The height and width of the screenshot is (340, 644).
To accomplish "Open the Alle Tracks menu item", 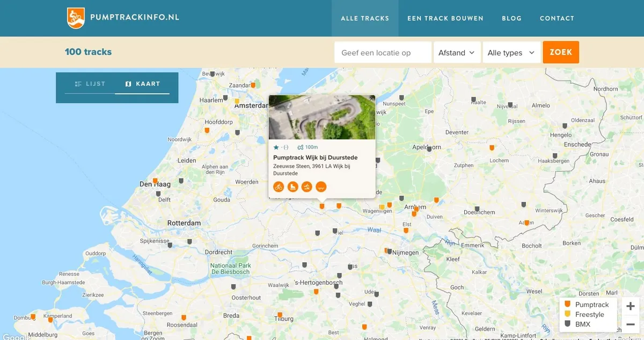I will 365,18.
